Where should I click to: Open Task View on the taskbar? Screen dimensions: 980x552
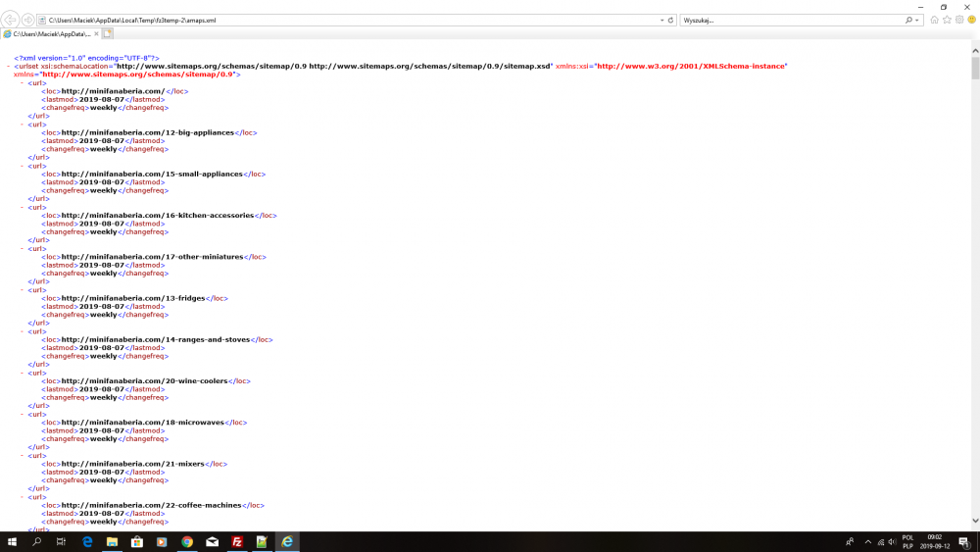pos(61,542)
